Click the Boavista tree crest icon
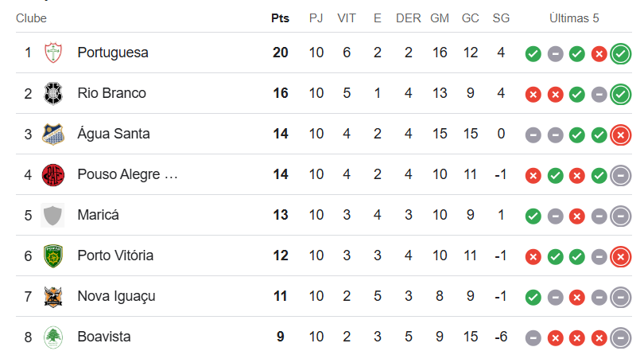The height and width of the screenshot is (351, 644). pos(53,337)
